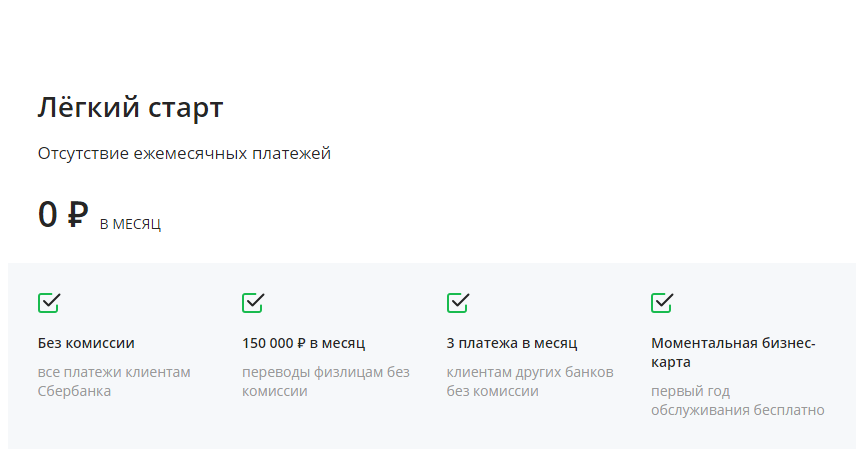860x466 pixels.
Task: Click the word карта under Моментальная бизнес-
Action: [x=671, y=362]
